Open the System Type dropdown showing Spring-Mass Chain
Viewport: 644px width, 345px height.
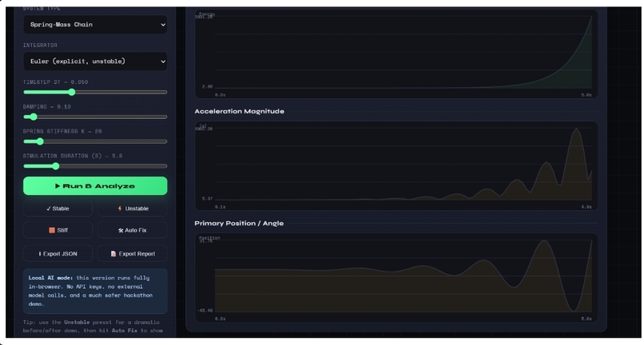point(95,25)
